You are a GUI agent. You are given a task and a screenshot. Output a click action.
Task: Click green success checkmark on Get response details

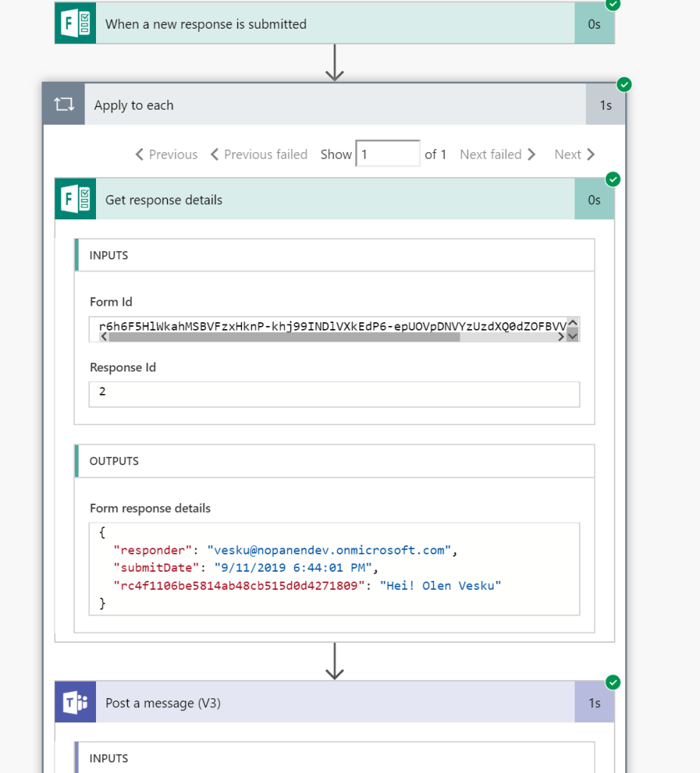pos(613,179)
